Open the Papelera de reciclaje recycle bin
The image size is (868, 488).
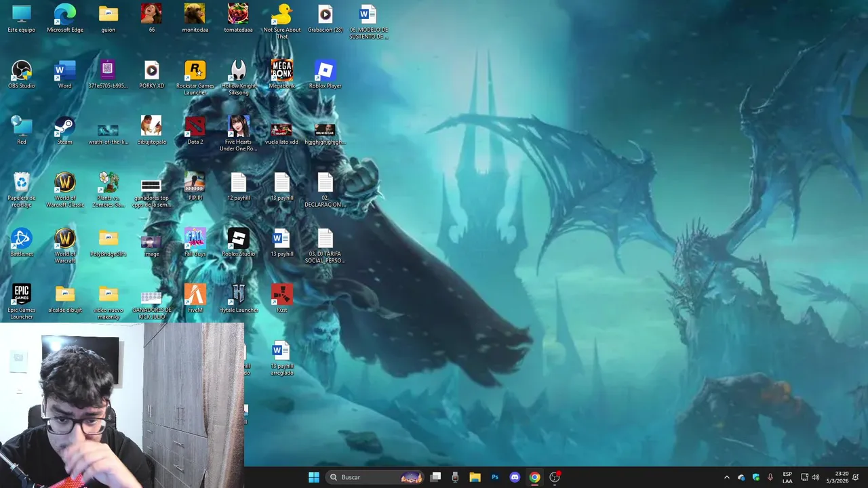(22, 190)
